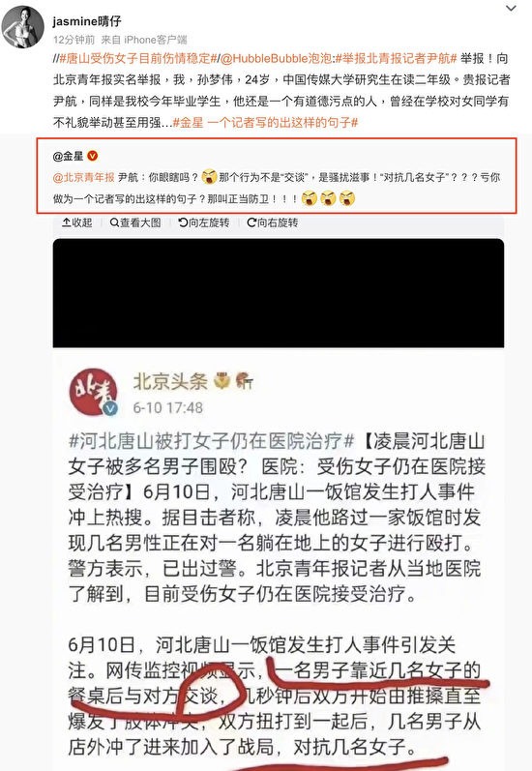Click 金星's orange verified badge
Image resolution: width=532 pixels, height=771 pixels.
pos(93,156)
